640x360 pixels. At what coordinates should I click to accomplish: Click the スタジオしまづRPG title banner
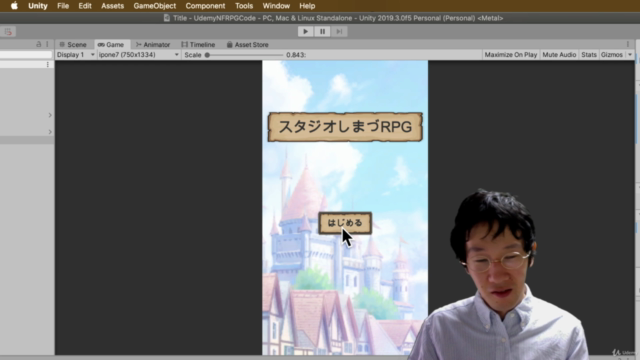tap(345, 127)
